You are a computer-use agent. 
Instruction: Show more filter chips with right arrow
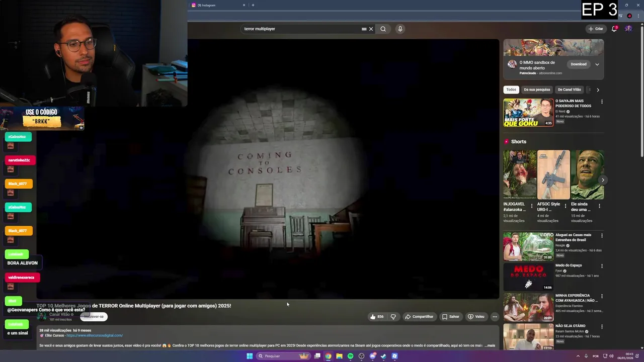click(x=598, y=90)
